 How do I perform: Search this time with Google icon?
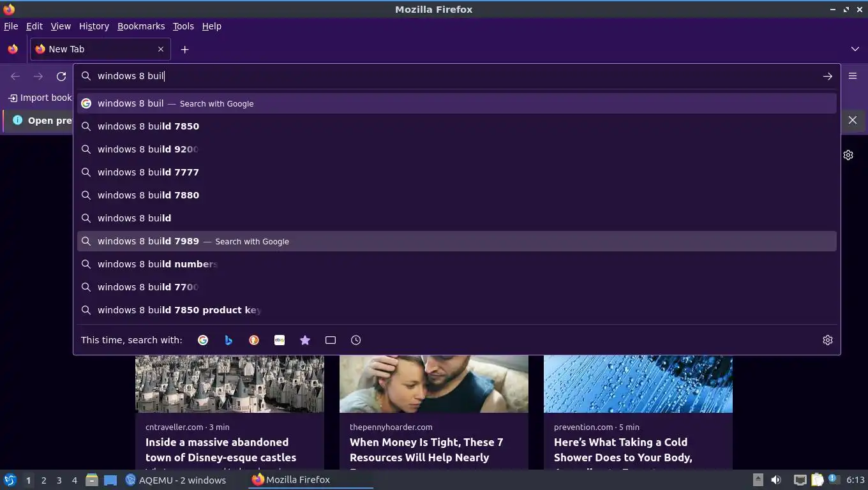click(203, 340)
